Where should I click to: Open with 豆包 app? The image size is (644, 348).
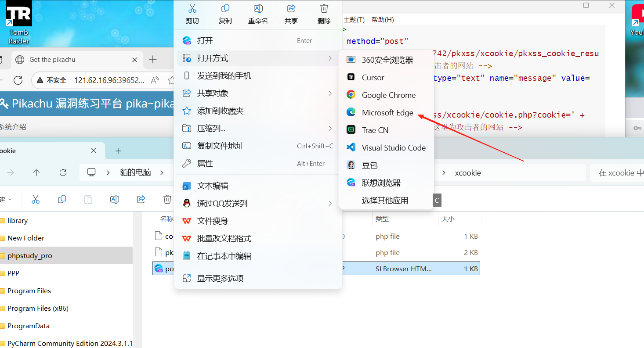coord(386,165)
